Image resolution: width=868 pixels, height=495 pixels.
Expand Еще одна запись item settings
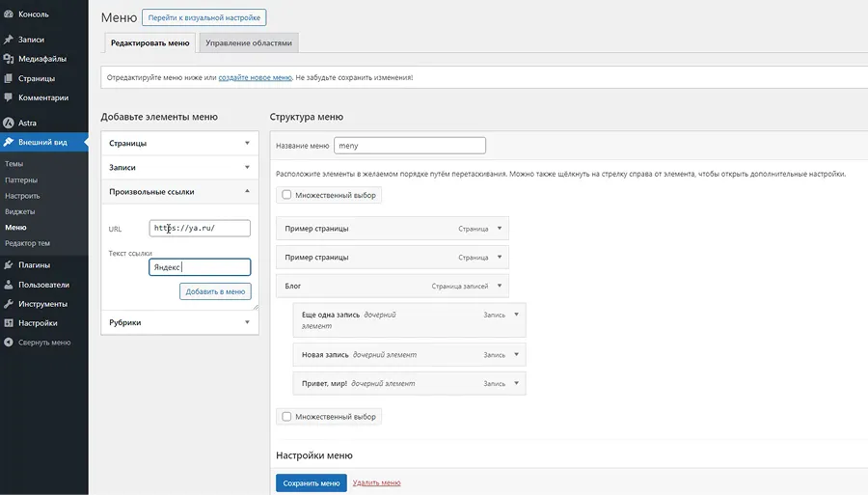click(517, 315)
